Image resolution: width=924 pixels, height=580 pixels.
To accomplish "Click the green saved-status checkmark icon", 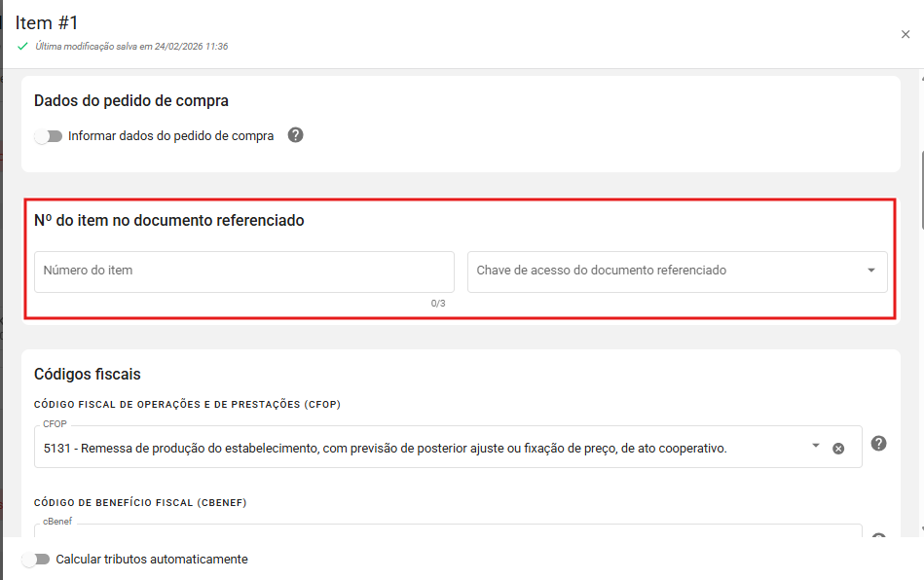I will click(x=22, y=46).
